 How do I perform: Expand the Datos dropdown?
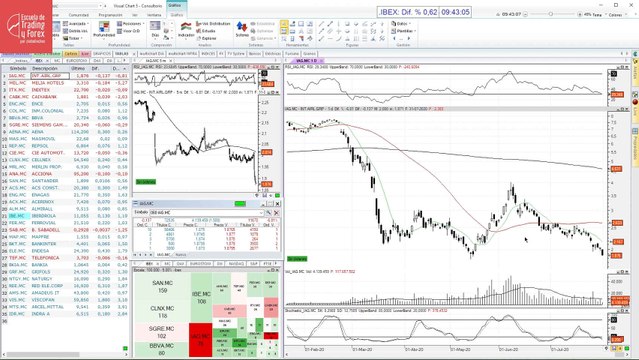click(x=410, y=24)
